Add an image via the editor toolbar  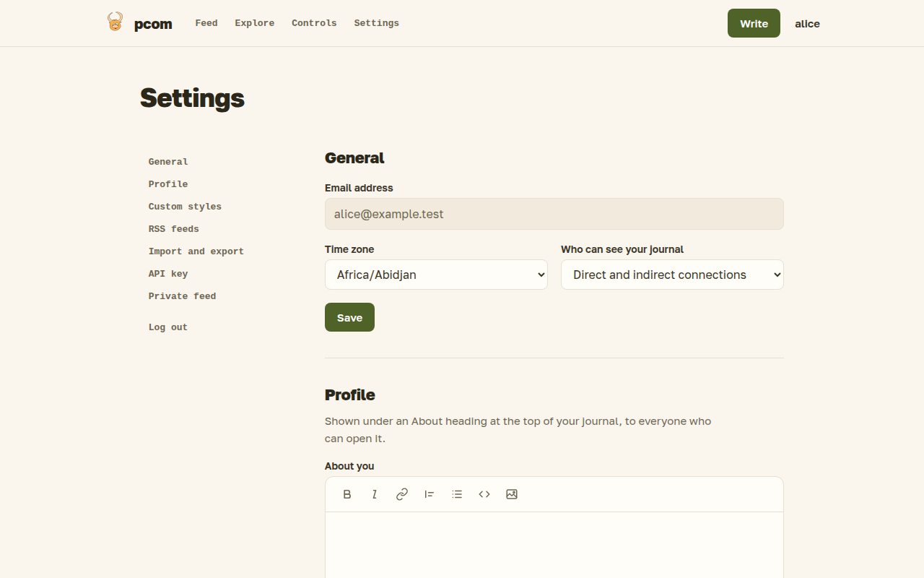[512, 494]
